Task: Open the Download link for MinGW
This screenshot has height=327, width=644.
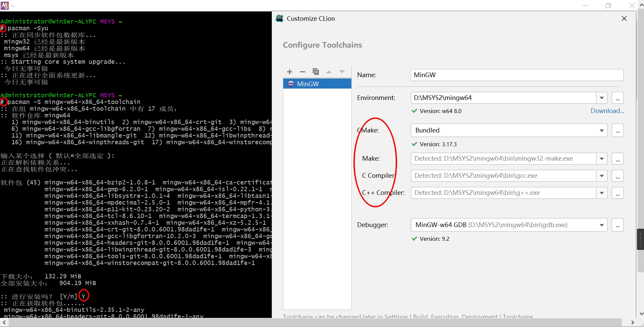Action: (607, 111)
